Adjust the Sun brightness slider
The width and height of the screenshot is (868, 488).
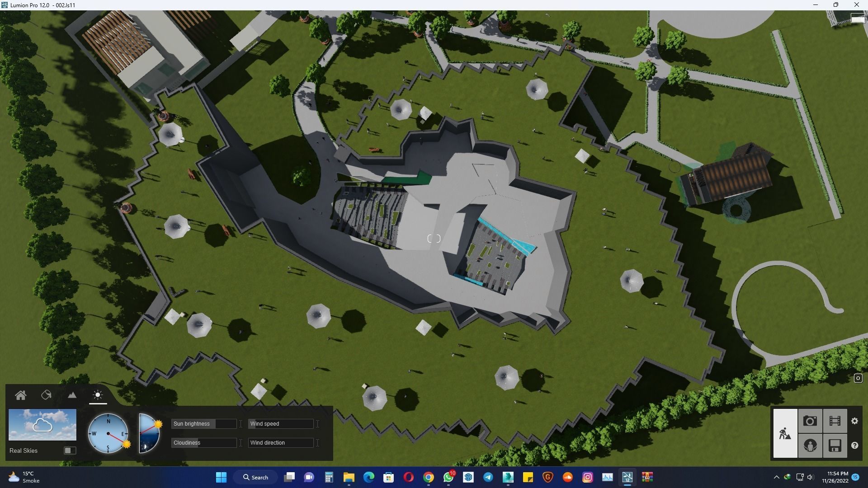point(204,424)
